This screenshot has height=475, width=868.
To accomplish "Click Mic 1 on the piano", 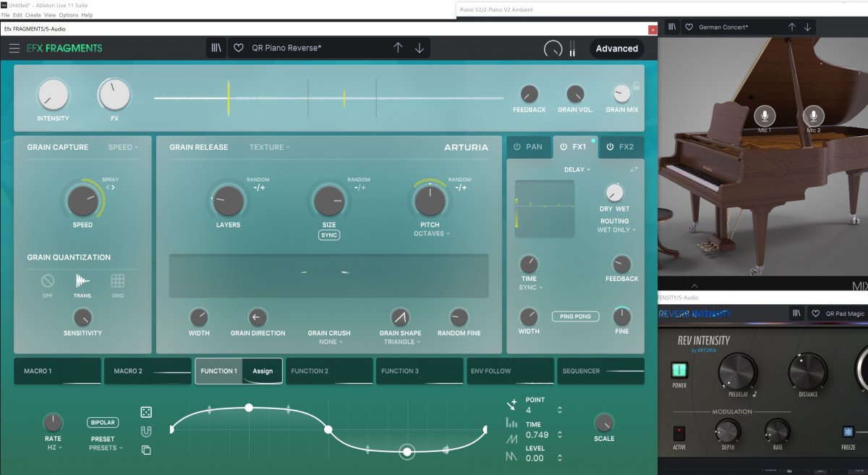I will point(765,116).
